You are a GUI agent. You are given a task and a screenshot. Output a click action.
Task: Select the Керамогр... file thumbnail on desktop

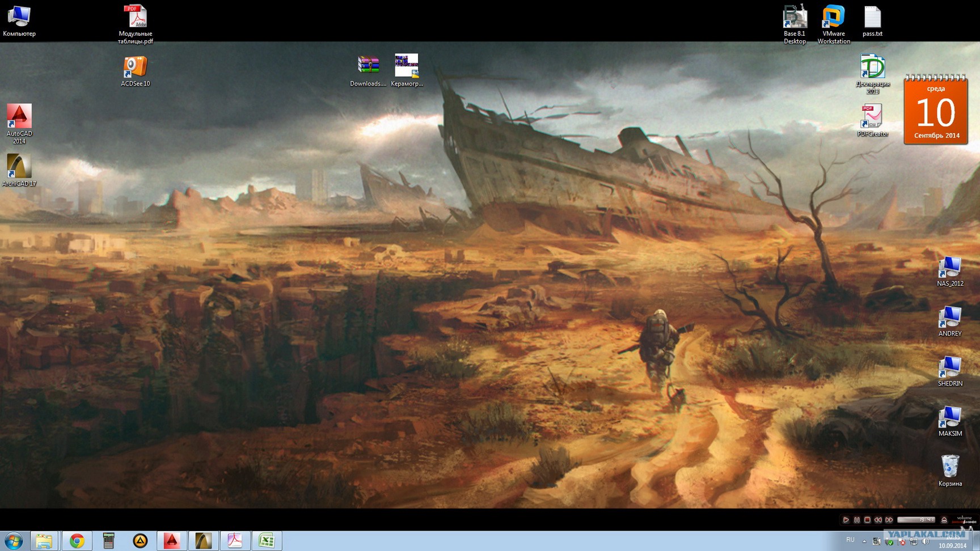407,71
